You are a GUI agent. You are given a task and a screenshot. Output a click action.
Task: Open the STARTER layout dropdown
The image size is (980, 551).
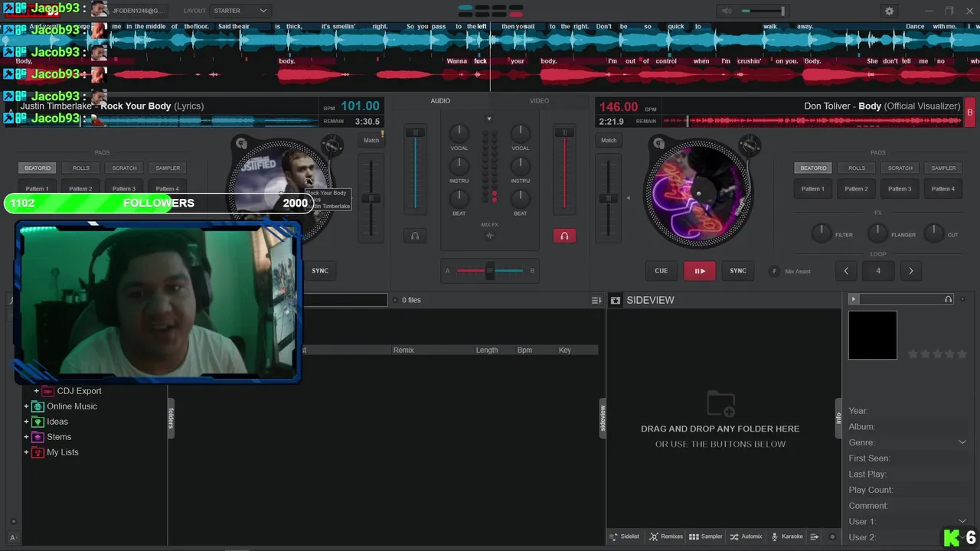tap(240, 11)
